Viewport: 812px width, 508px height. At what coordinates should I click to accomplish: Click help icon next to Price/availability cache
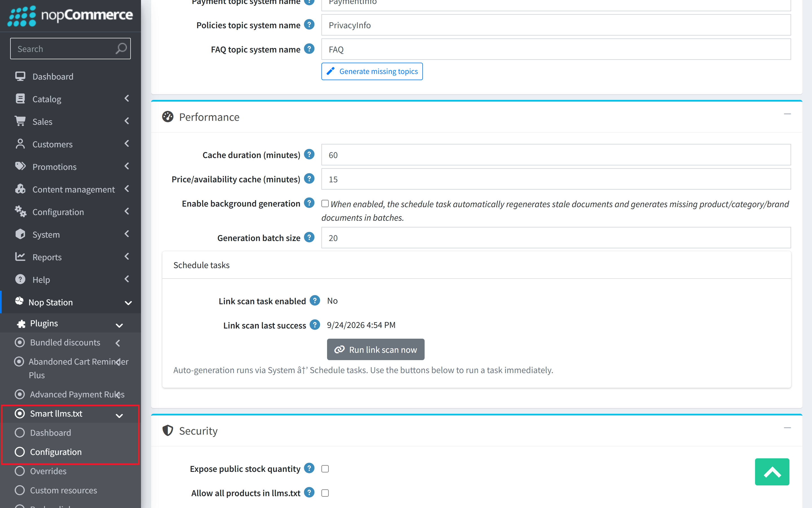(309, 178)
